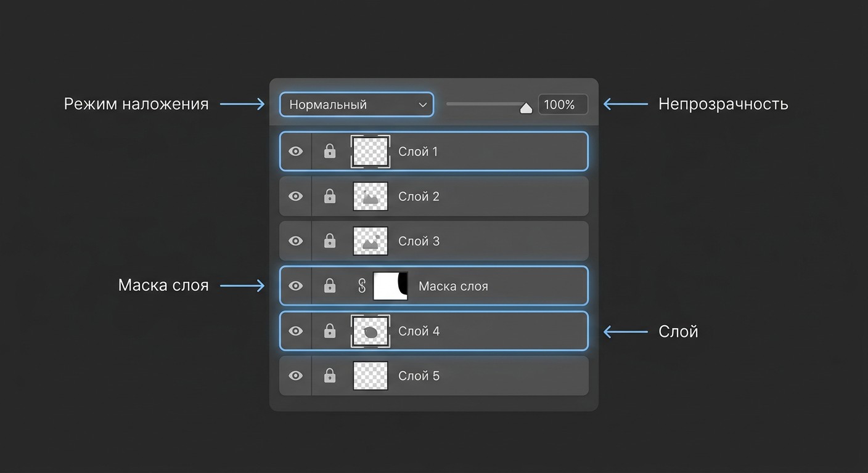Open the Нормальный blend mode dropdown

coord(356,105)
